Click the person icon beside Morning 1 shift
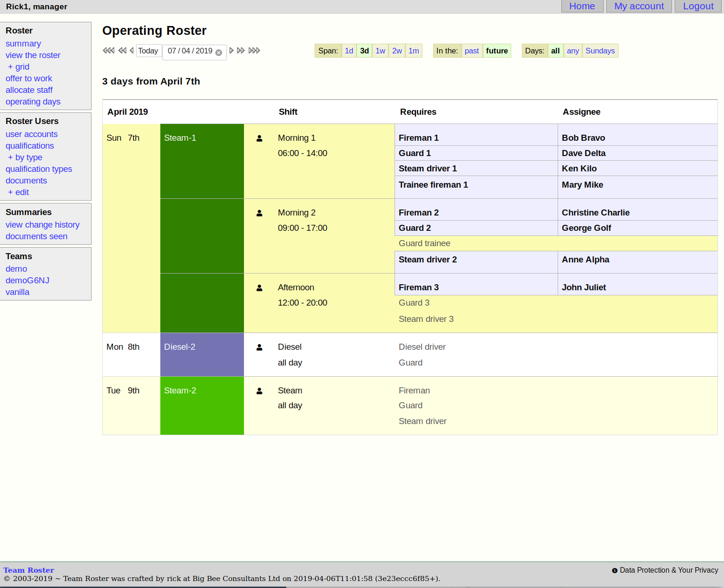Viewport: 724px width, 588px height. (x=259, y=138)
